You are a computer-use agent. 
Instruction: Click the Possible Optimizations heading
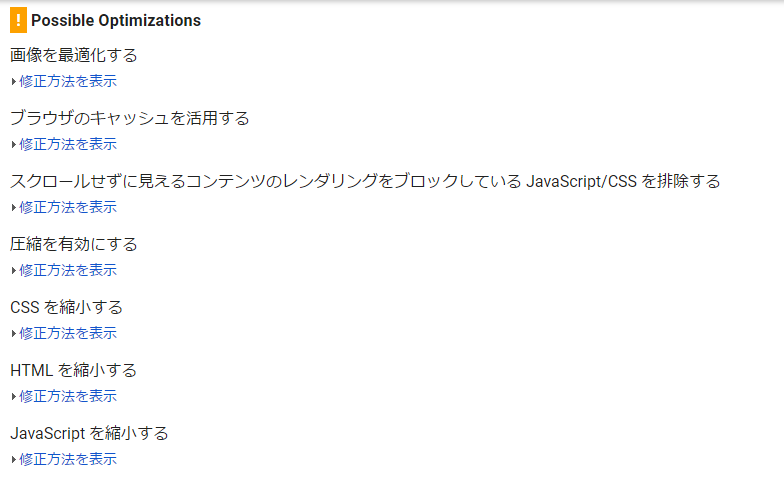point(116,20)
